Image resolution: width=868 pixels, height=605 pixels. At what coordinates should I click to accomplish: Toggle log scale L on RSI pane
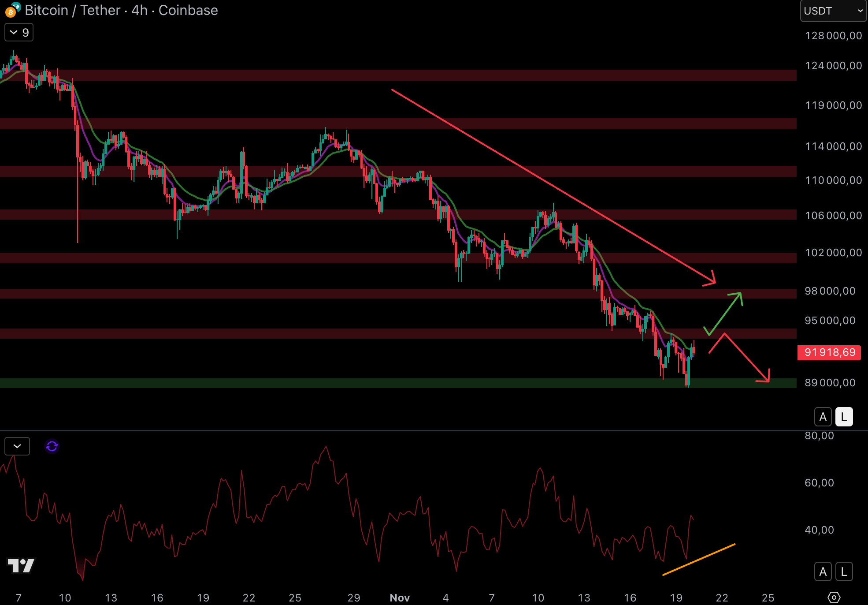click(844, 572)
